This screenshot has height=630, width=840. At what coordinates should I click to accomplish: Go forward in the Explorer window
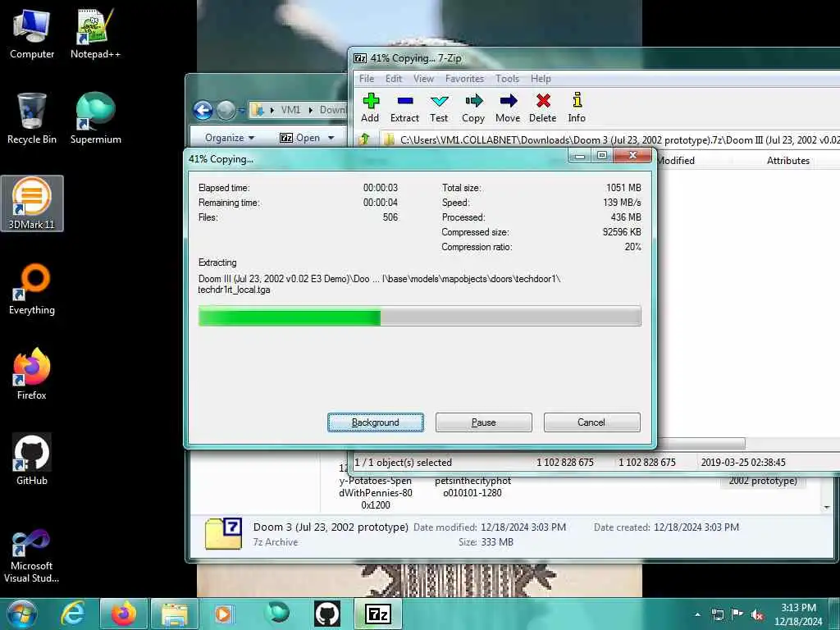pos(226,111)
